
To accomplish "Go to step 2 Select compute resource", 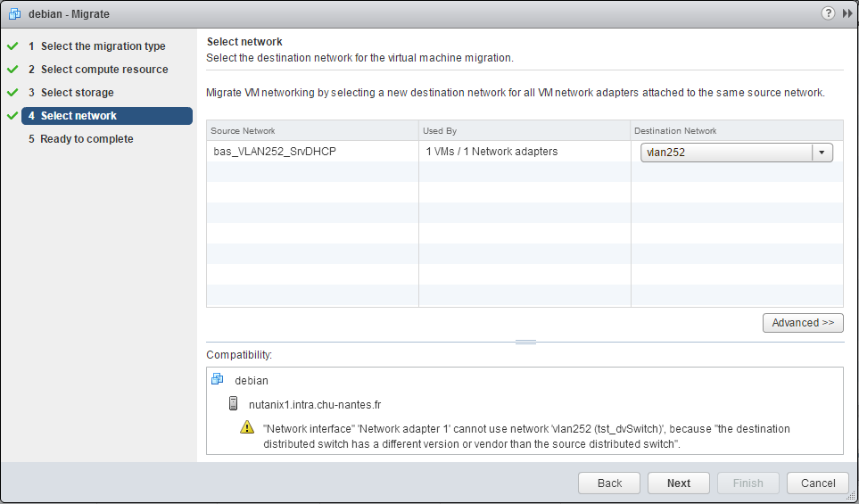I will (x=103, y=70).
